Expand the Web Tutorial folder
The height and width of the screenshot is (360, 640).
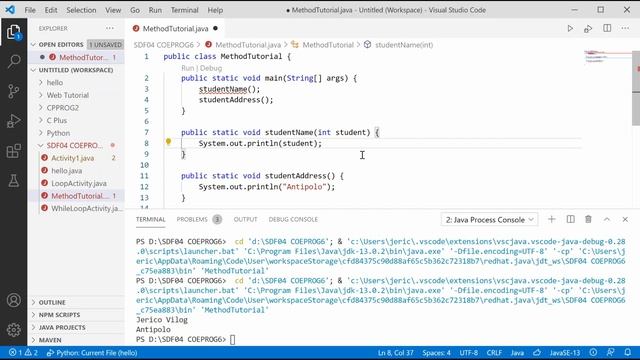pos(77,95)
